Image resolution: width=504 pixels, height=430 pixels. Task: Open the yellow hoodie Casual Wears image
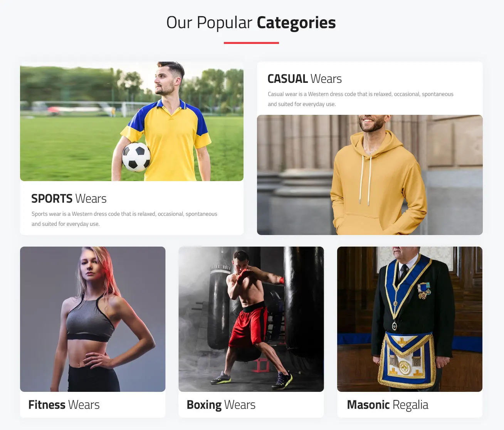tap(370, 175)
